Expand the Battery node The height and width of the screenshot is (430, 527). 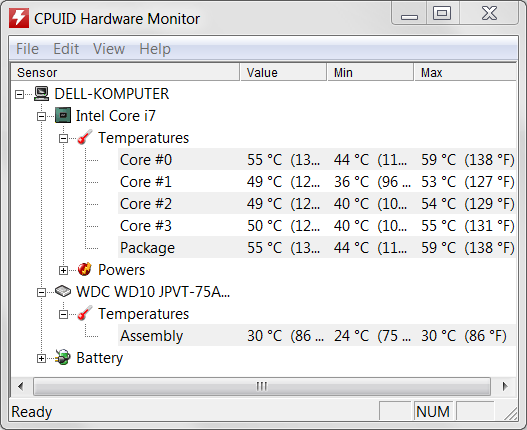click(x=41, y=358)
